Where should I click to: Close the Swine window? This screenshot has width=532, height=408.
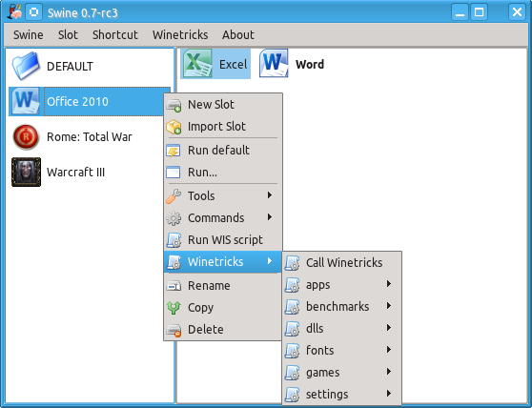517,12
